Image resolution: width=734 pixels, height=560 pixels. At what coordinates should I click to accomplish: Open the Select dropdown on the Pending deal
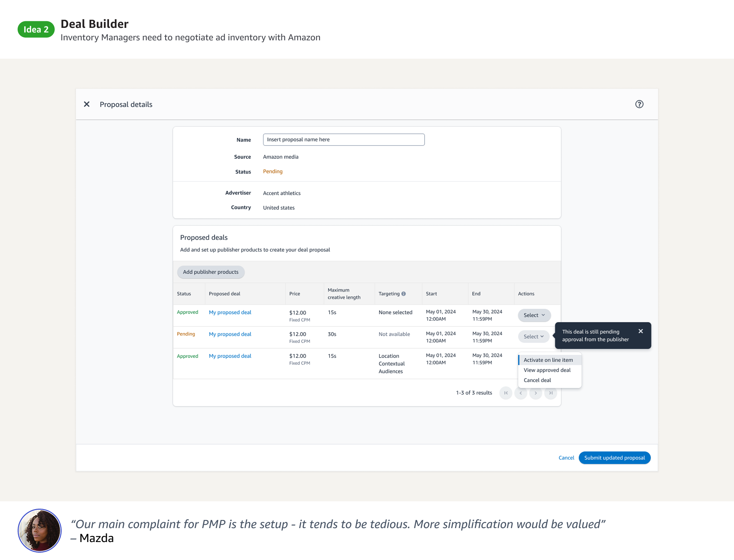[533, 336]
